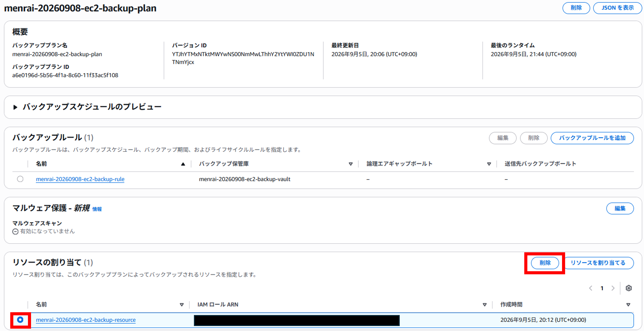This screenshot has width=644, height=331.
Task: Click the vault name menrai-20260908-ec2-backup-vault
Action: [x=244, y=179]
